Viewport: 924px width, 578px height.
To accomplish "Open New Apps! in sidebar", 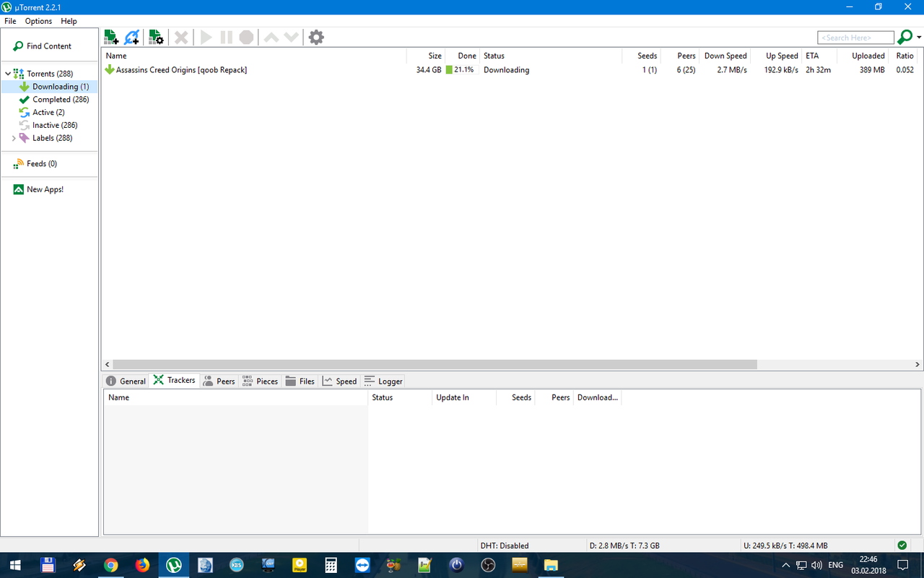I will point(45,189).
